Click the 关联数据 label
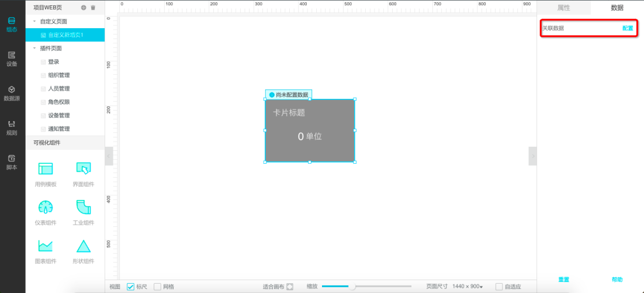This screenshot has width=644, height=293. point(553,28)
